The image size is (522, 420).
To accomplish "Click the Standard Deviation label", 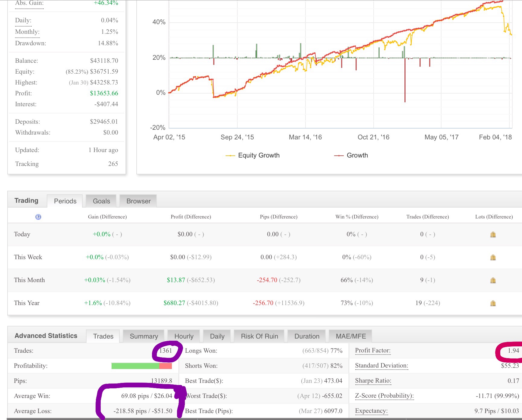I will [381, 365].
